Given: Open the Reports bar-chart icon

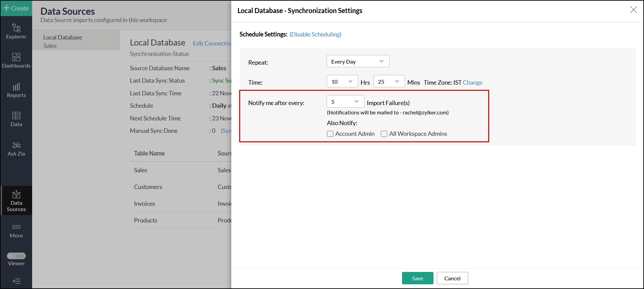Looking at the screenshot, I should click(x=16, y=90).
